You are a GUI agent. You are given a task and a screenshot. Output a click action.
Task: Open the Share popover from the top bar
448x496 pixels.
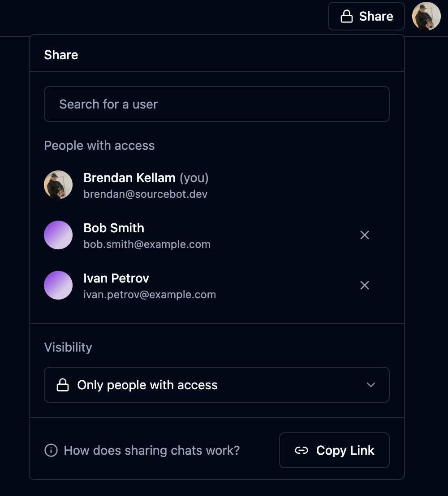click(366, 16)
